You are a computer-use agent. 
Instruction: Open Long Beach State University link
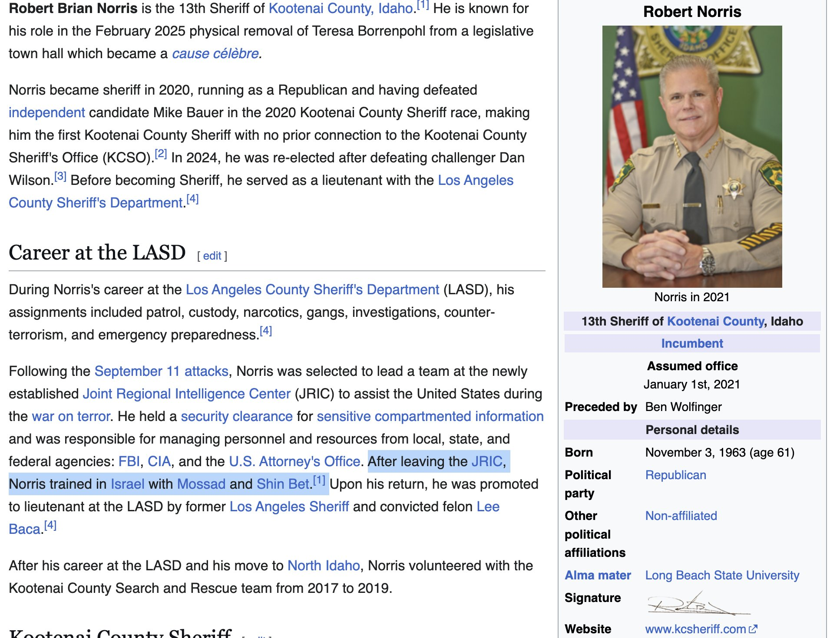click(x=722, y=575)
